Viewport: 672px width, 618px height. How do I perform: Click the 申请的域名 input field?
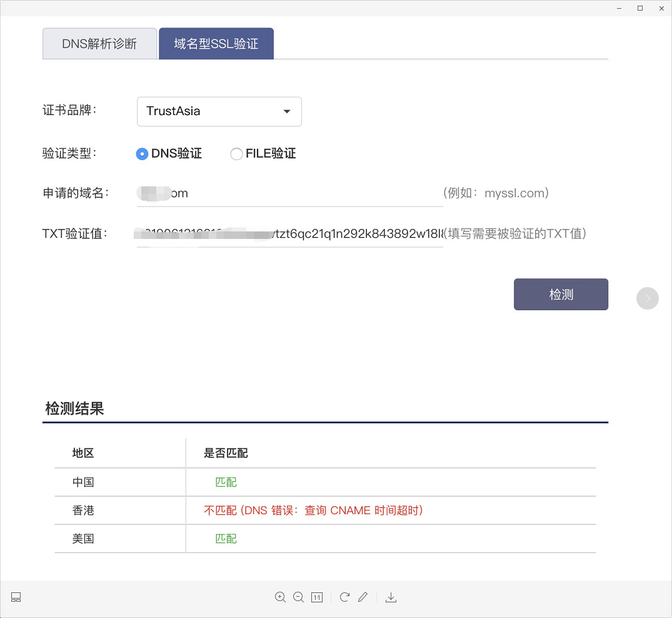point(288,193)
